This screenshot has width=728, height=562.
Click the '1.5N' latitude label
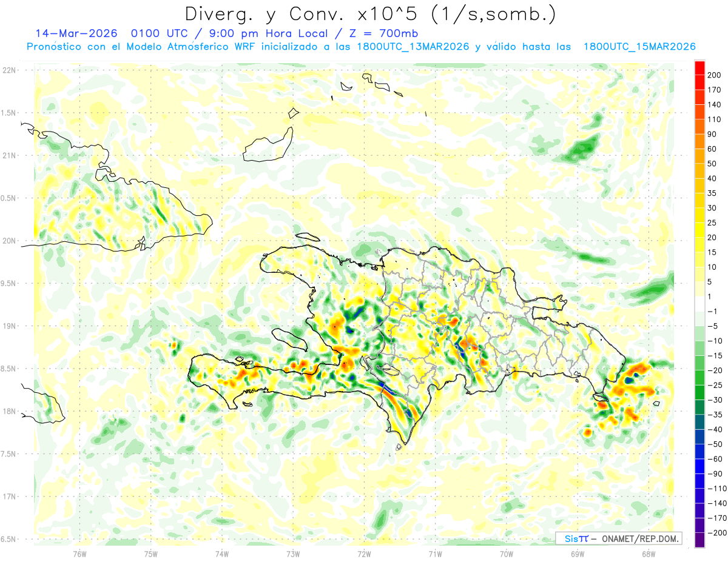(8, 113)
